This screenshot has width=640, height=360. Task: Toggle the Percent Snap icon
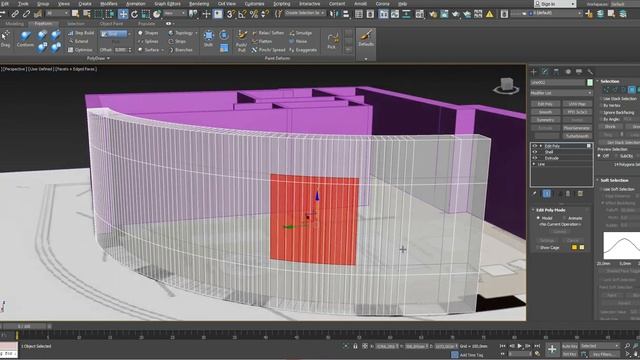point(253,14)
